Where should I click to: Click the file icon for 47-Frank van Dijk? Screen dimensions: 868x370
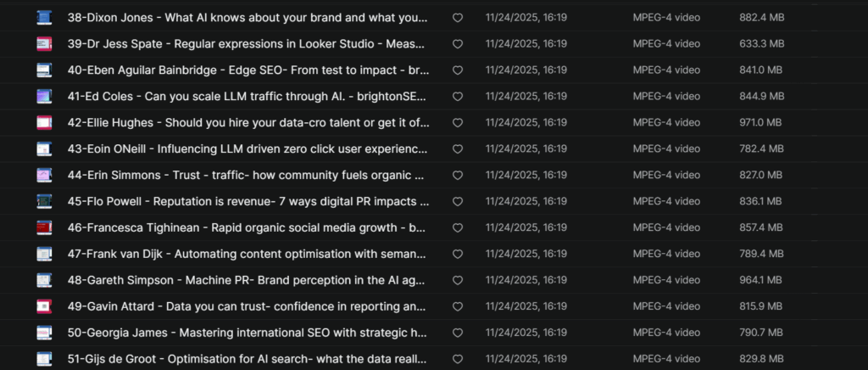(x=44, y=254)
